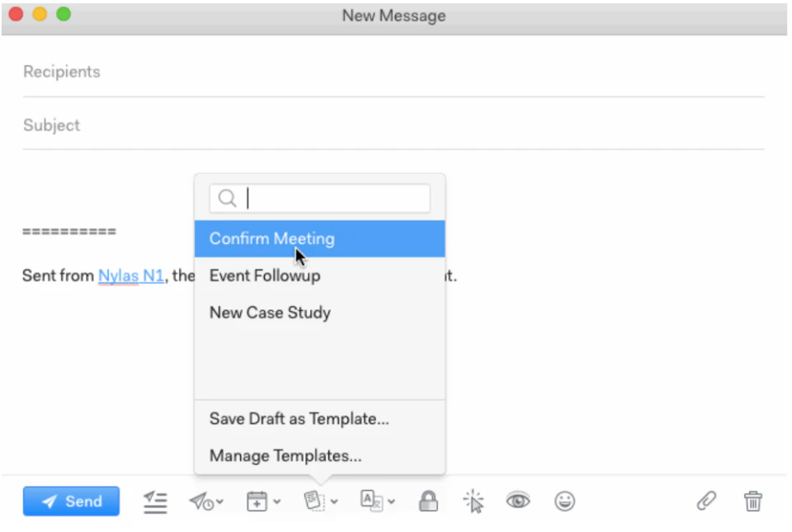Image resolution: width=792 pixels, height=532 pixels.
Task: Click Save Draft as Template option
Action: tap(299, 419)
